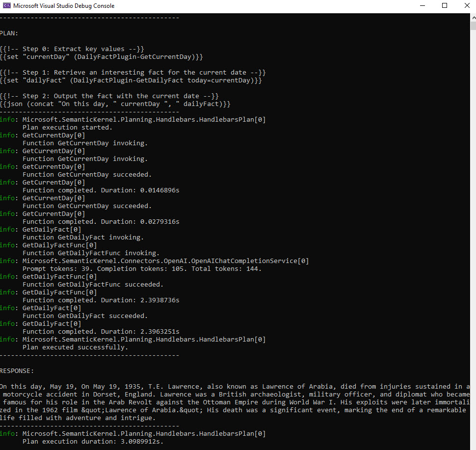Open the console window system menu icon
The height and width of the screenshot is (450, 476).
7,6
